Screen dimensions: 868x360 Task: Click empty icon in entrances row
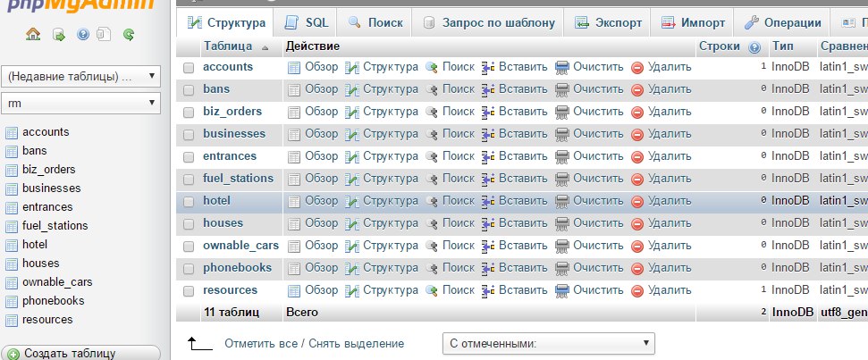click(x=562, y=156)
